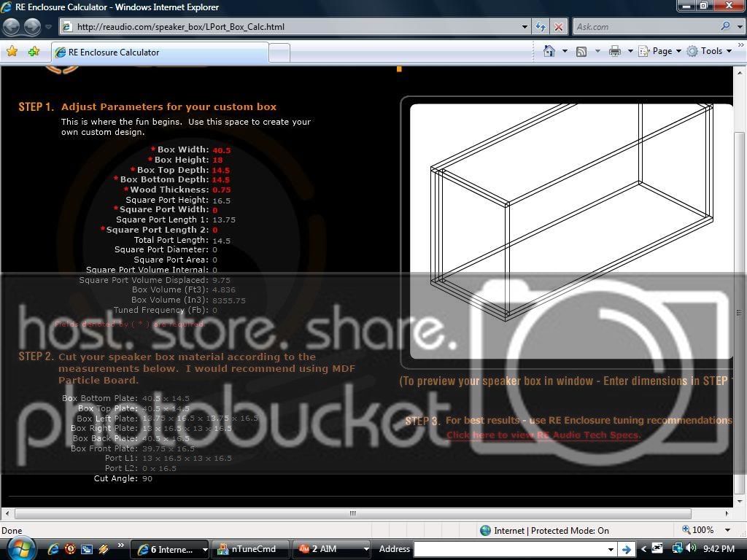This screenshot has height=560, width=747.
Task: Click the Print icon
Action: pos(614,52)
